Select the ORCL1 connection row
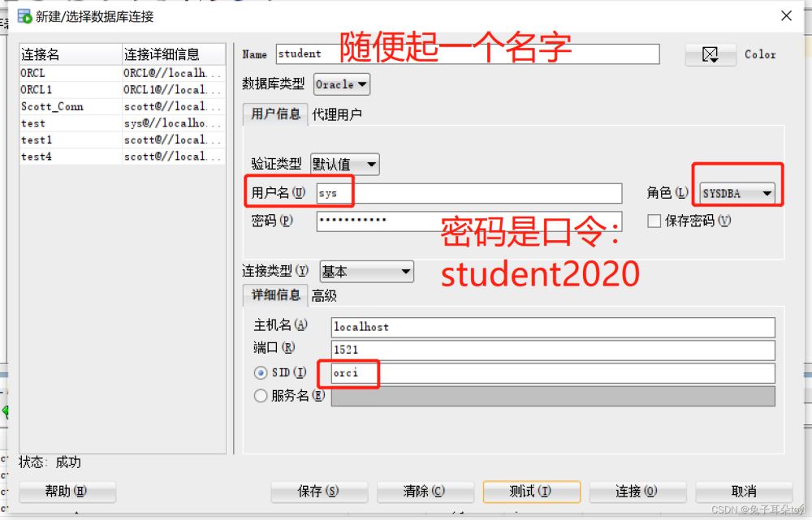 click(x=123, y=90)
